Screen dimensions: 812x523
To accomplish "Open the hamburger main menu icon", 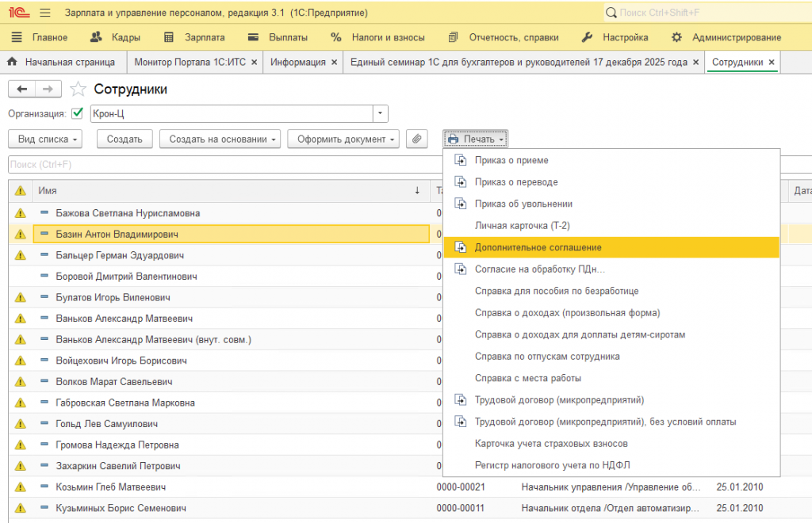I will pyautogui.click(x=44, y=13).
